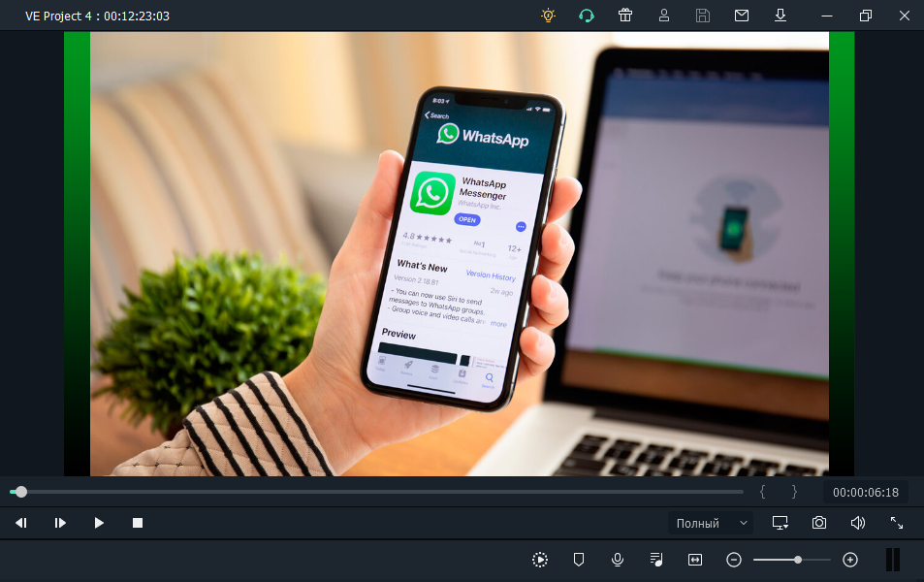This screenshot has height=582, width=924.
Task: Click the playback progress slider handle
Action: pyautogui.click(x=21, y=492)
